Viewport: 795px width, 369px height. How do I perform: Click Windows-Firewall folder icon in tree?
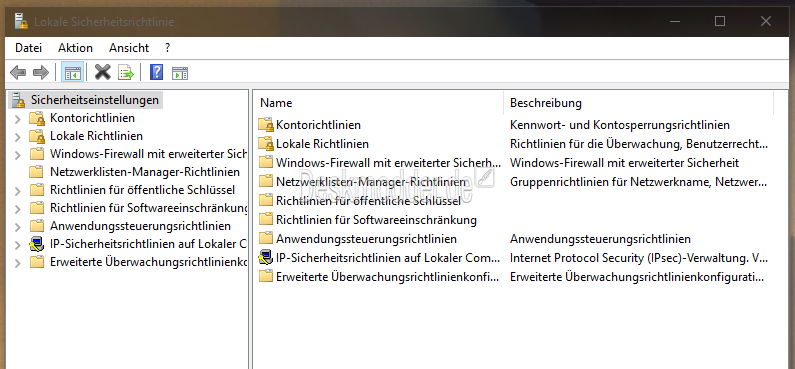pyautogui.click(x=37, y=154)
